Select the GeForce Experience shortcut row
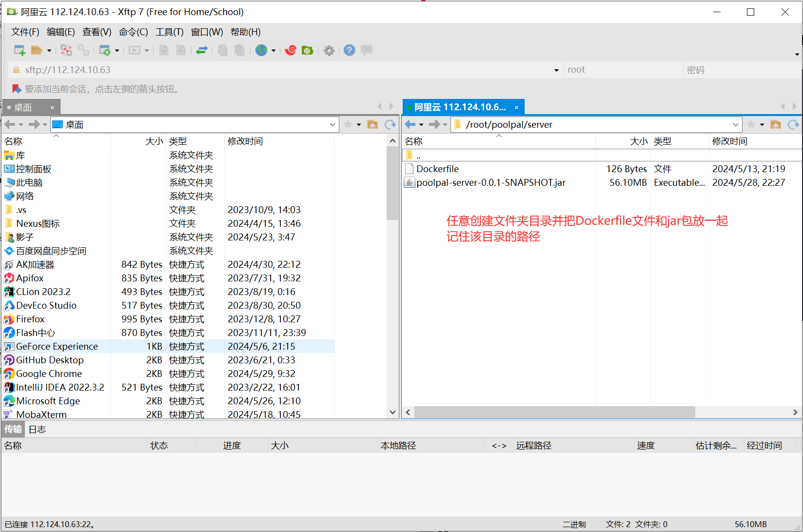This screenshot has width=803, height=532. (x=168, y=346)
